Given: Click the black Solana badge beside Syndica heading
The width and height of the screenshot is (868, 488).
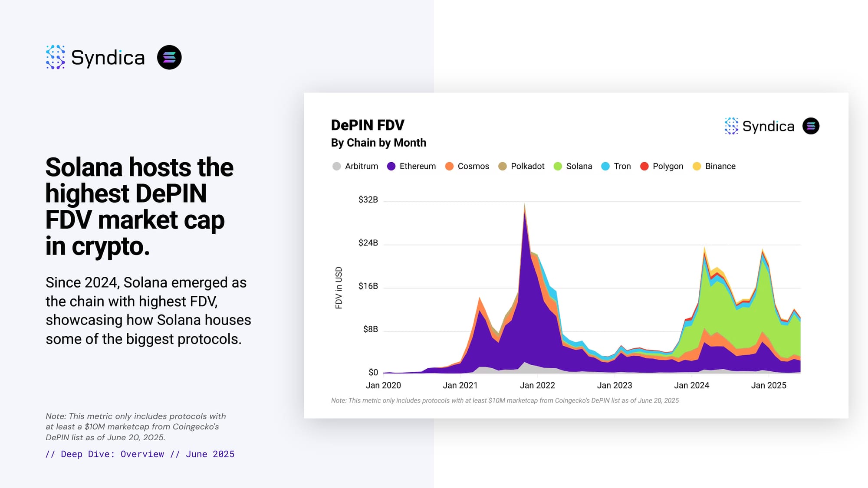Looking at the screenshot, I should pos(169,57).
